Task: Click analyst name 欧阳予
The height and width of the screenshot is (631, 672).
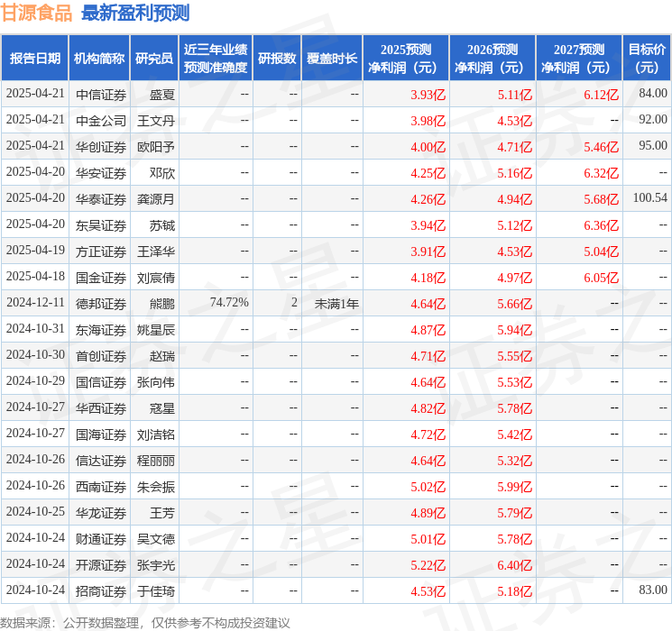Action: coord(155,147)
